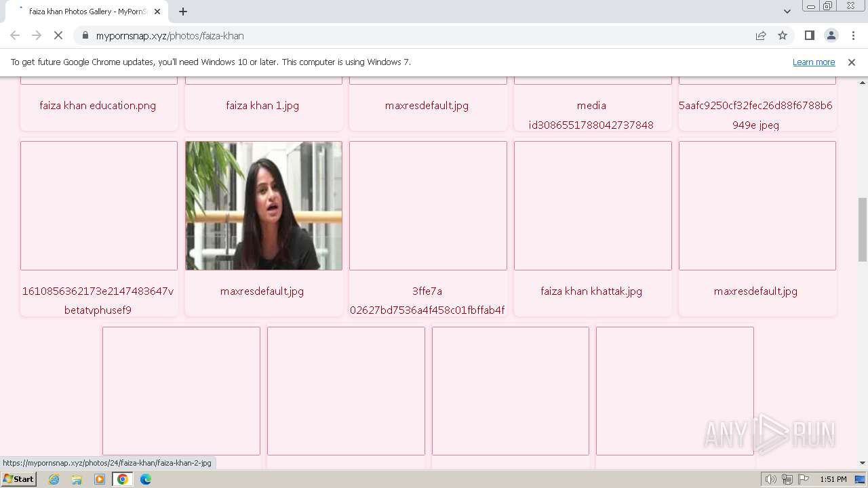Stop loading the page
Viewport: 868px width, 488px height.
[x=58, y=35]
